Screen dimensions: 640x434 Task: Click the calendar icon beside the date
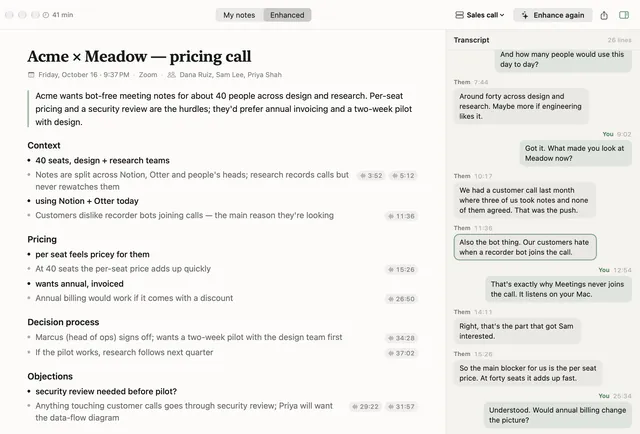pyautogui.click(x=31, y=75)
